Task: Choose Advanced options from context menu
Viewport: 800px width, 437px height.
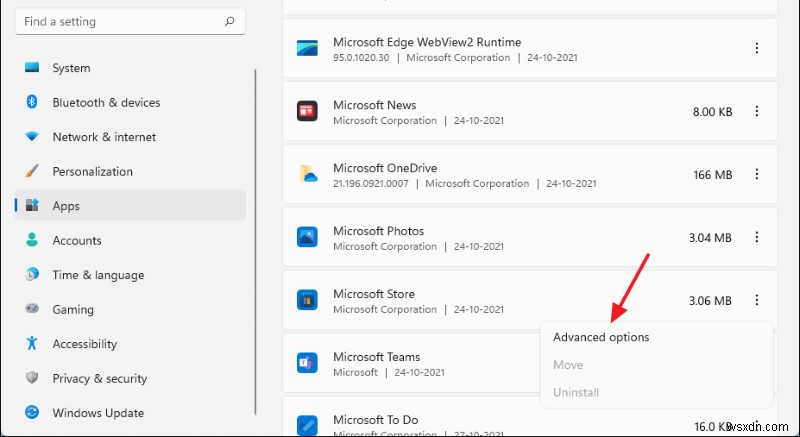Action: (x=601, y=337)
